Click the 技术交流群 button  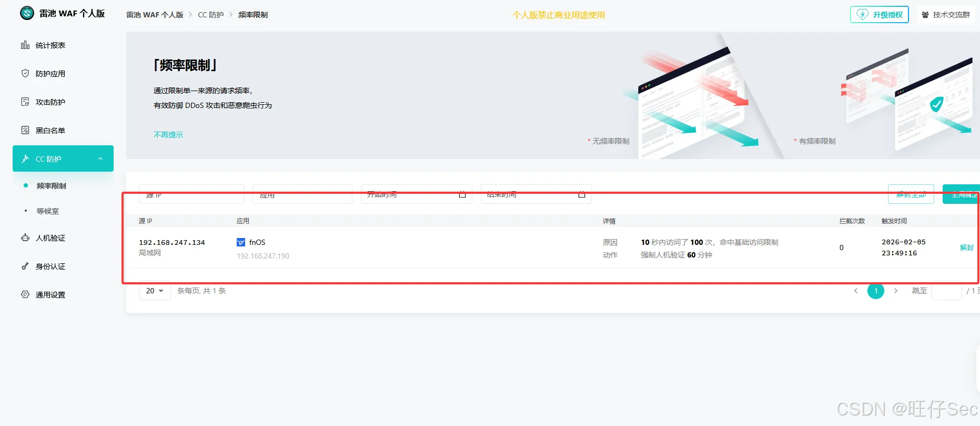click(946, 15)
